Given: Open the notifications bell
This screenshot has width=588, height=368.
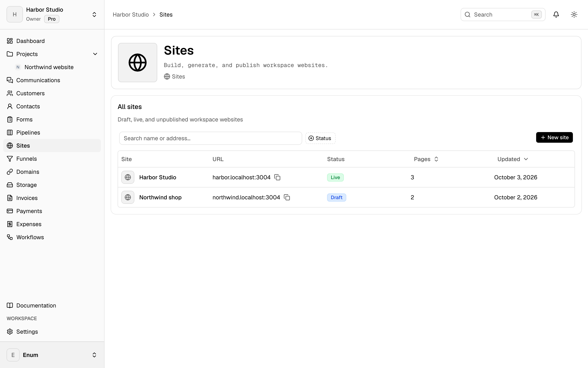Looking at the screenshot, I should pyautogui.click(x=556, y=15).
